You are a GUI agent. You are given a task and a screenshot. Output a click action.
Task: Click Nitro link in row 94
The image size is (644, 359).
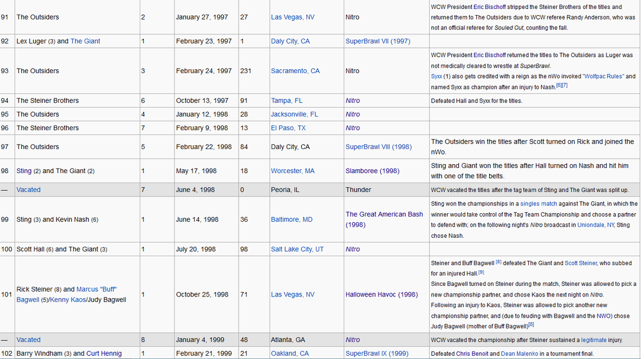pyautogui.click(x=352, y=100)
